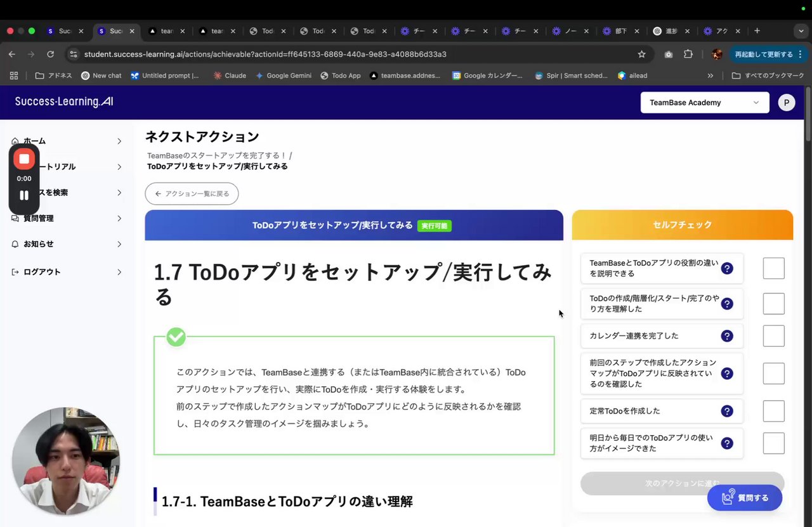
Task: Open the TeamBase Academy dropdown
Action: 705,103
